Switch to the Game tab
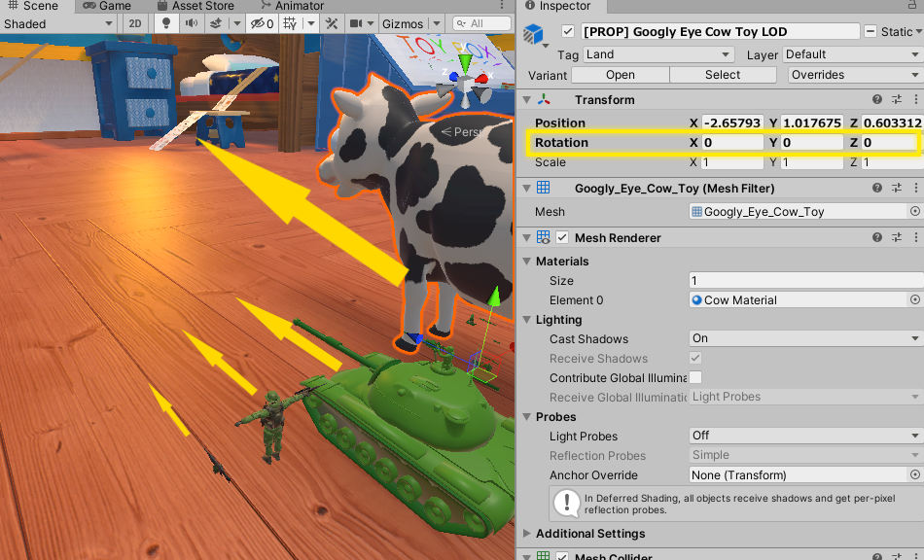The height and width of the screenshot is (560, 924). click(107, 6)
